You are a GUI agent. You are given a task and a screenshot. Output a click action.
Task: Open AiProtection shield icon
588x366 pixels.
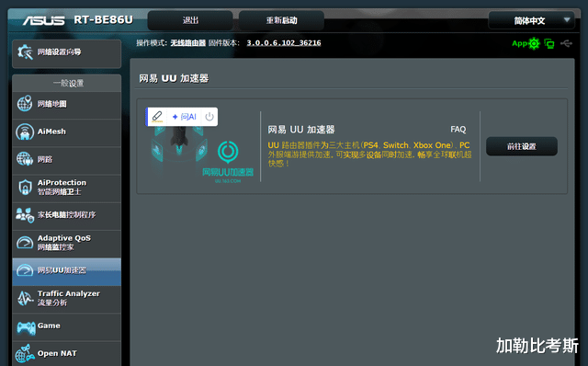[x=25, y=187]
